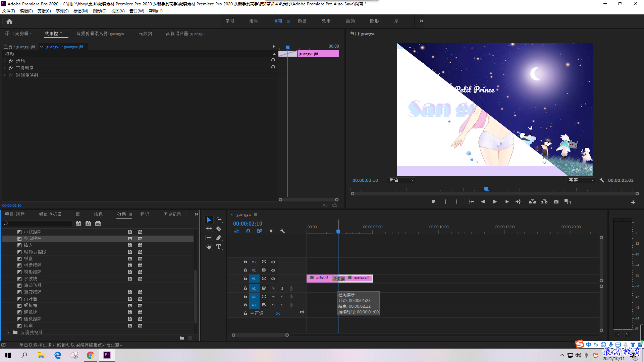Go to Out point in Program monitor
The width and height of the screenshot is (644, 362).
pyautogui.click(x=518, y=202)
